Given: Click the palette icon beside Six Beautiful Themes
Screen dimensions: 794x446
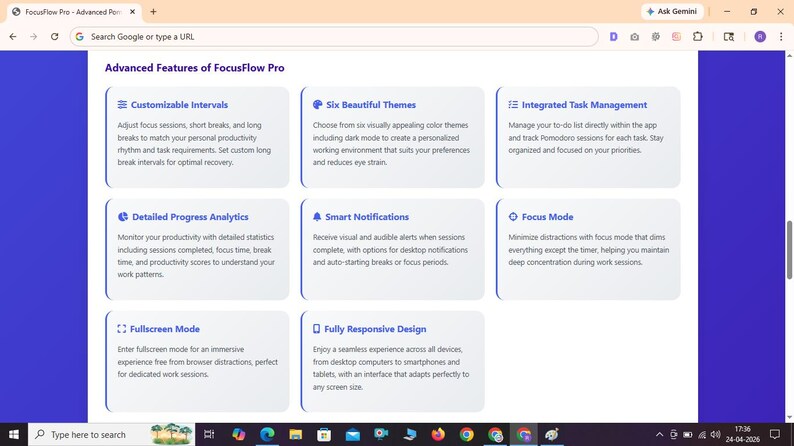Looking at the screenshot, I should click(x=317, y=105).
